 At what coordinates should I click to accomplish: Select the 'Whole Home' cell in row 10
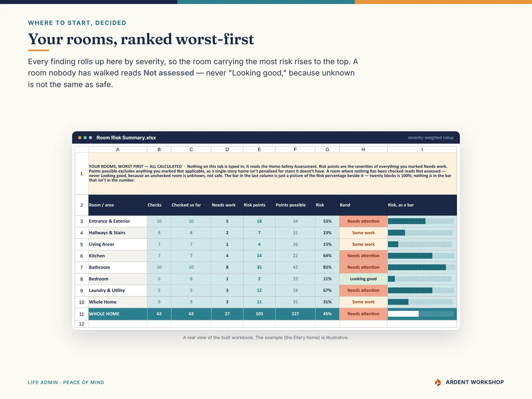[x=118, y=302]
